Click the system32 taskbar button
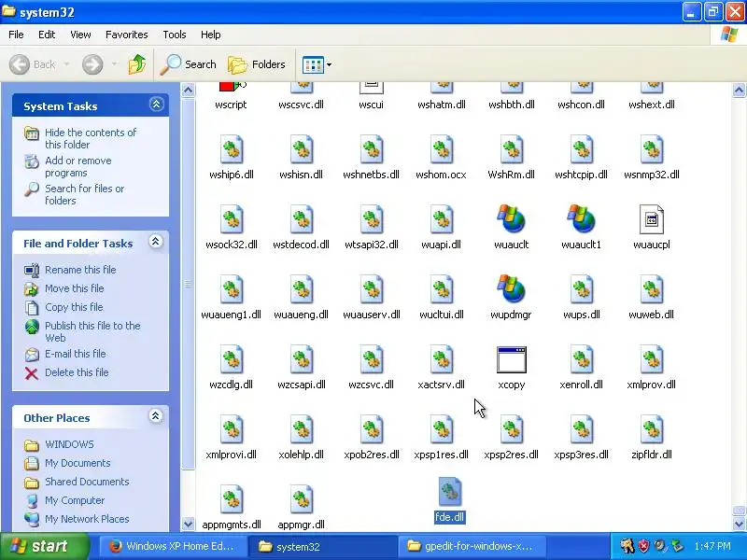 322,546
